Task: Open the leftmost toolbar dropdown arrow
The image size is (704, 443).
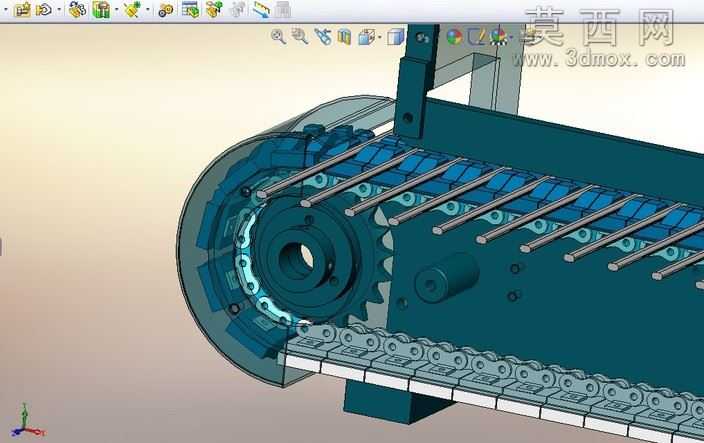Action: (x=6, y=9)
